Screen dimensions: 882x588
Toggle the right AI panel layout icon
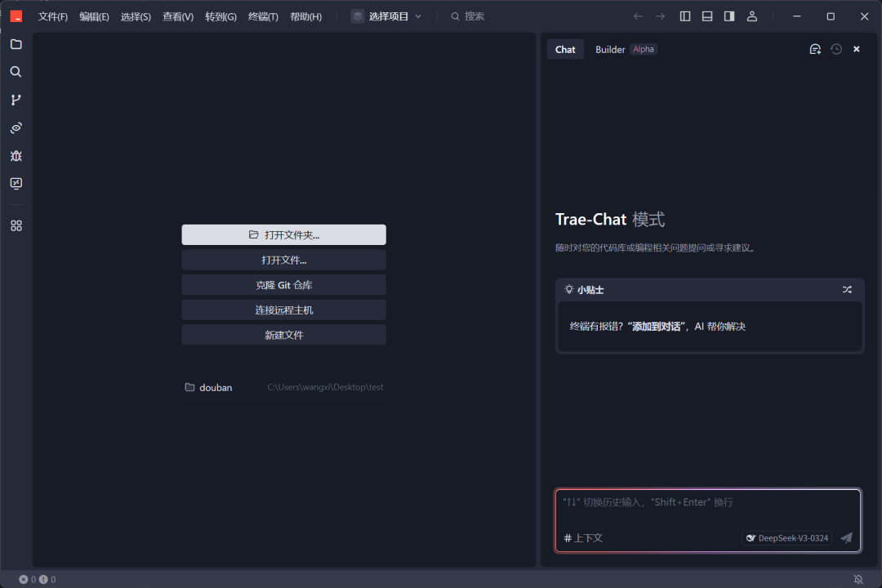pyautogui.click(x=729, y=16)
